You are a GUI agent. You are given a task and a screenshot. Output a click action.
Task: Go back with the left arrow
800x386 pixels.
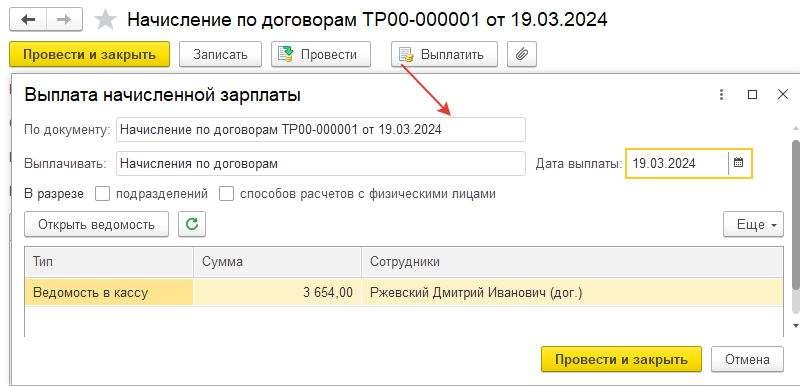pos(28,19)
